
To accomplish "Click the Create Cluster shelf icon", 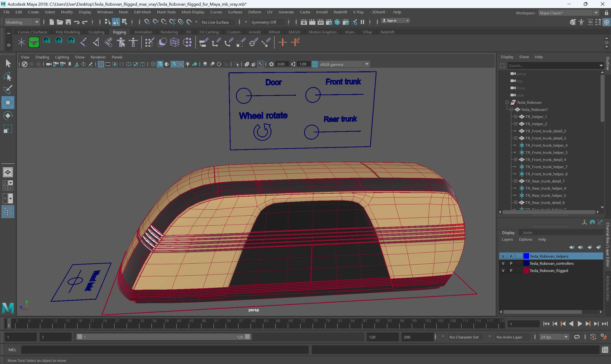I will [x=187, y=42].
